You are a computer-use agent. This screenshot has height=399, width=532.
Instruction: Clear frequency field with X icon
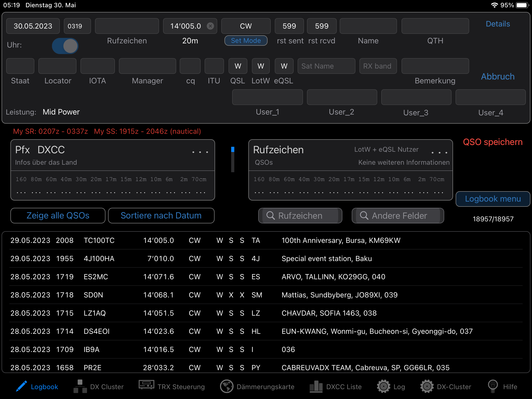[210, 26]
